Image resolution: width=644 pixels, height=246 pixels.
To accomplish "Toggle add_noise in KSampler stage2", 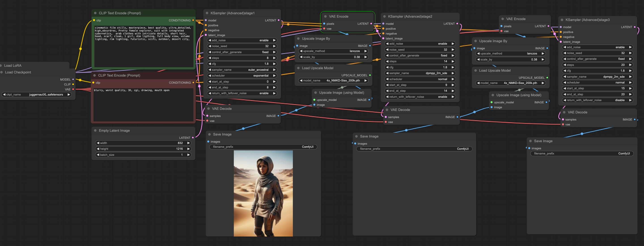I will tap(420, 44).
